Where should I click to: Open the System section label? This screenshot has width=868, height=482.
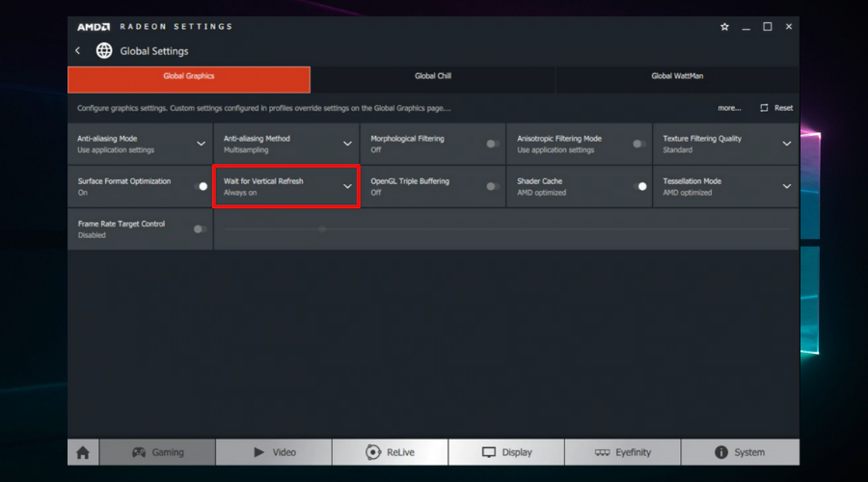(749, 452)
